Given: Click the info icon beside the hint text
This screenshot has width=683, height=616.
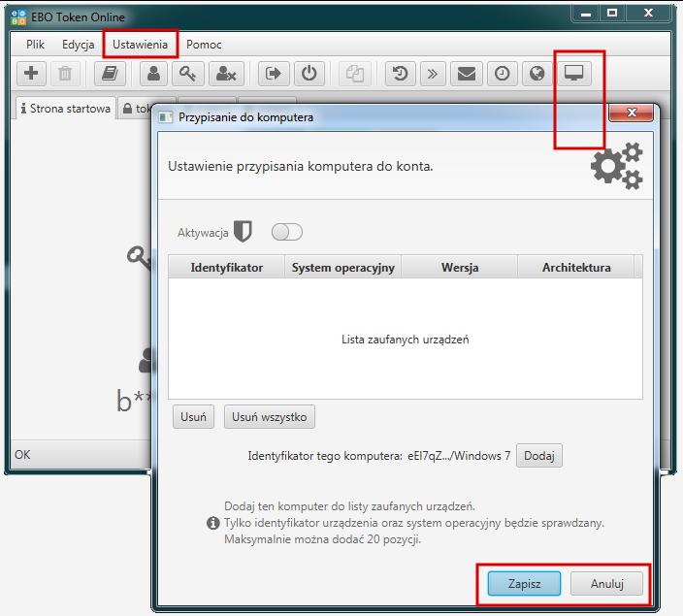Looking at the screenshot, I should tap(213, 522).
